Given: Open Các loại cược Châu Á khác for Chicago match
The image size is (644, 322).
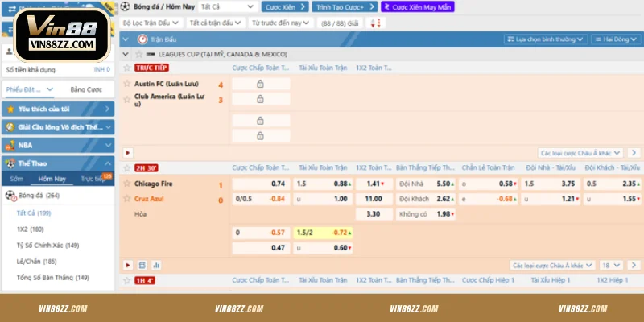Looking at the screenshot, I should [x=552, y=266].
